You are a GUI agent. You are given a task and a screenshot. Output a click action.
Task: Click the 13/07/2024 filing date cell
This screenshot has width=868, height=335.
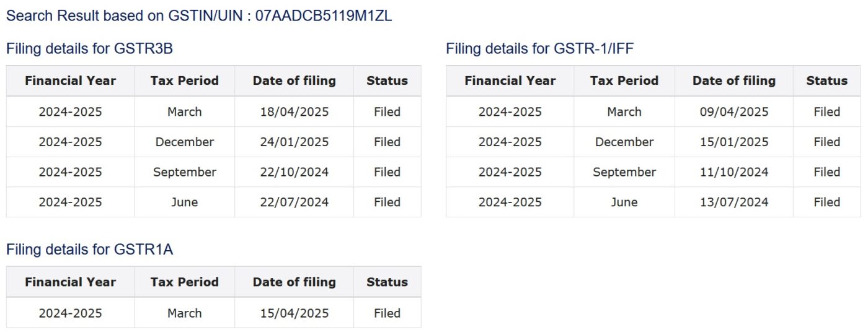733,202
